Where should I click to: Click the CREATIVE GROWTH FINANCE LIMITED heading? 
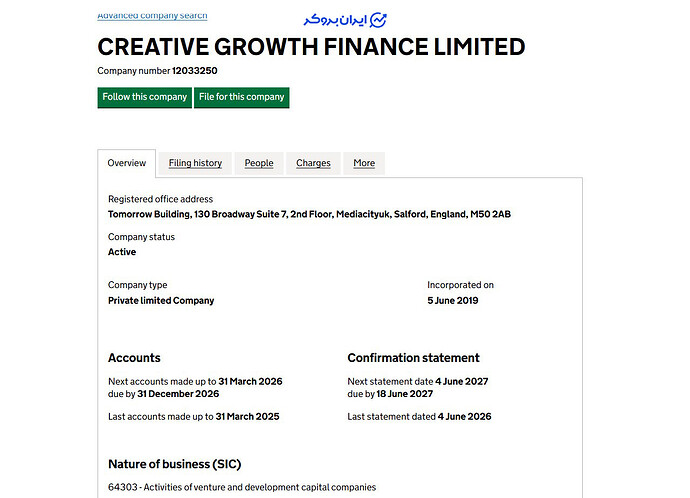coord(311,47)
